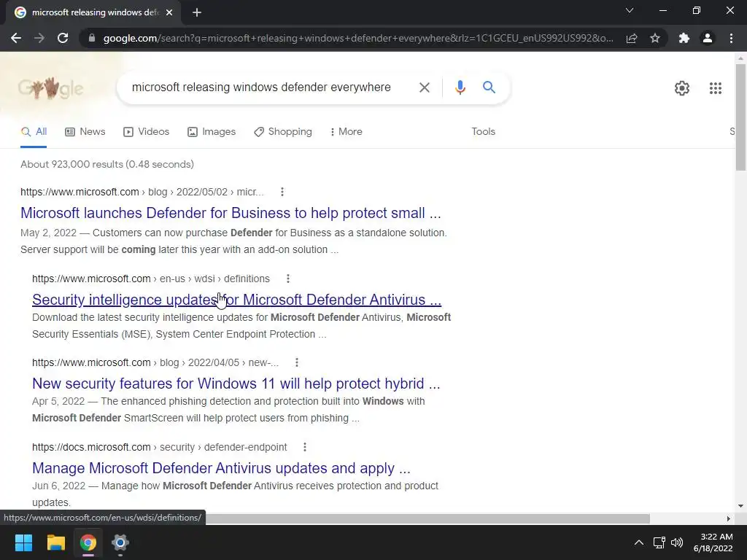This screenshot has width=747, height=560.
Task: Open 'Security intelligence updates for Microsoft Defender' result
Action: click(237, 300)
